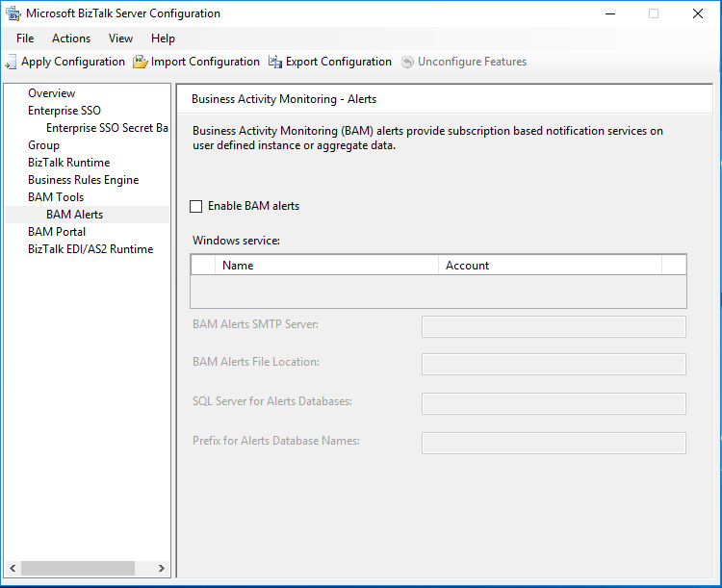Click the Import Configuration label
Screen dimensions: 722x588
(x=205, y=62)
